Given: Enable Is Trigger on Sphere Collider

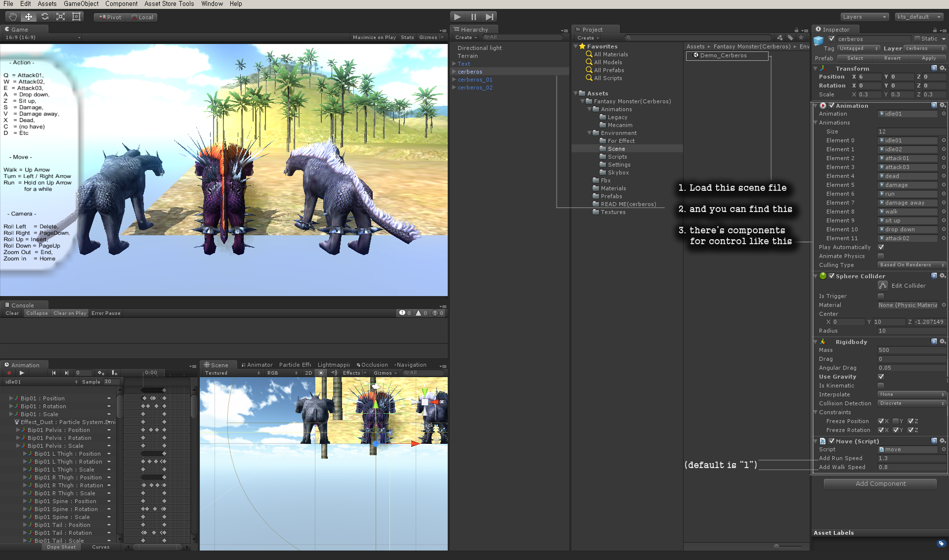Looking at the screenshot, I should tap(881, 296).
